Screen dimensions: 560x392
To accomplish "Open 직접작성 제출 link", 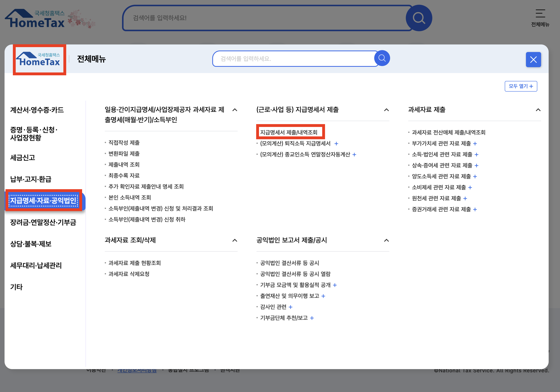I will pos(124,143).
